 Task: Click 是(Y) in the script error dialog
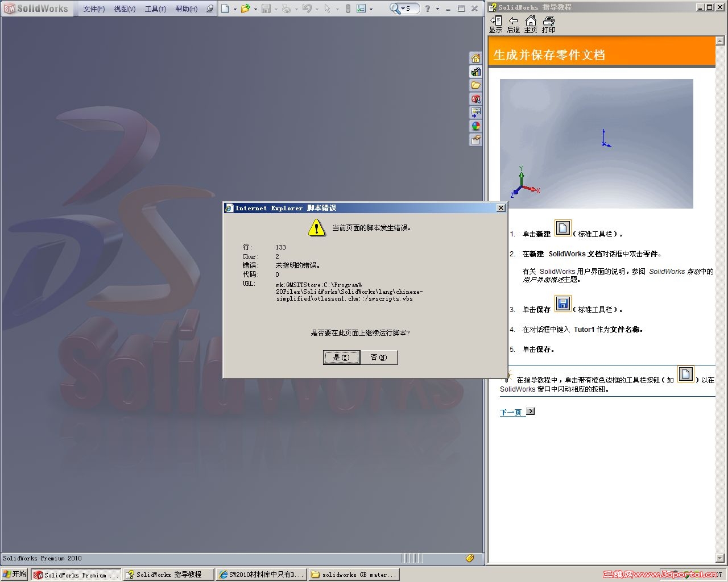[x=341, y=357]
